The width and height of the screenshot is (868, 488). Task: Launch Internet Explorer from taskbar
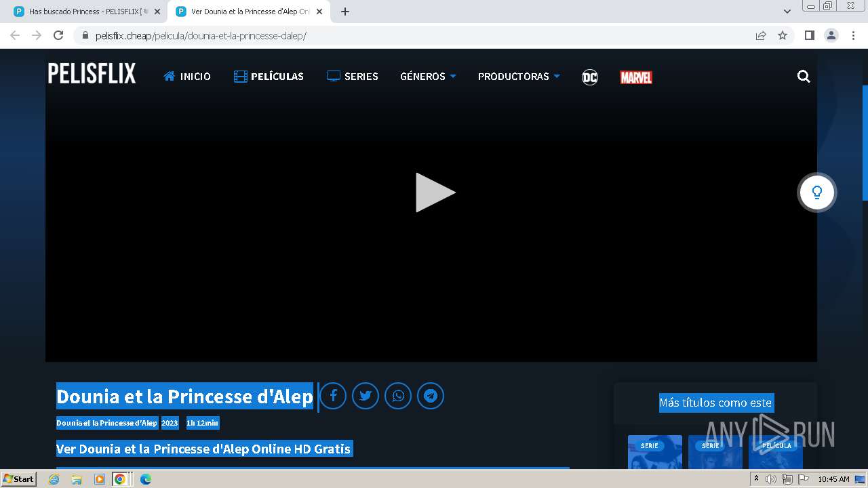coord(54,479)
